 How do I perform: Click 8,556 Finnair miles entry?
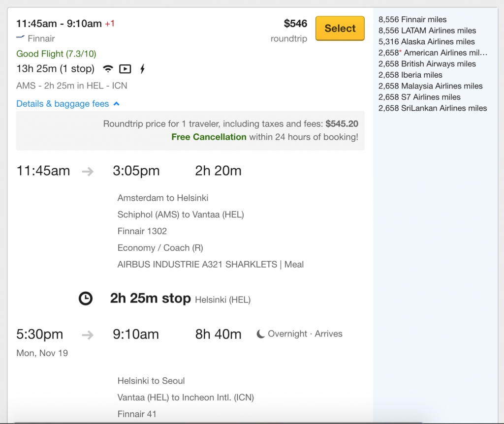[412, 20]
